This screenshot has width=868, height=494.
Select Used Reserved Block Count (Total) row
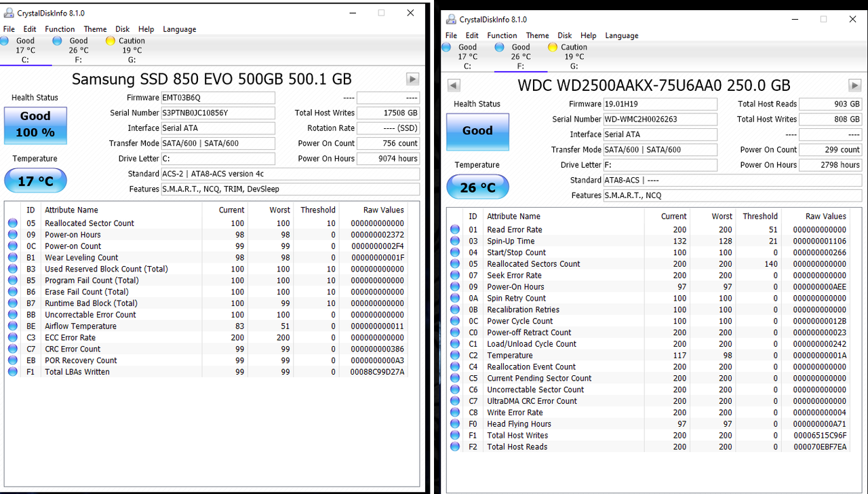tap(206, 269)
